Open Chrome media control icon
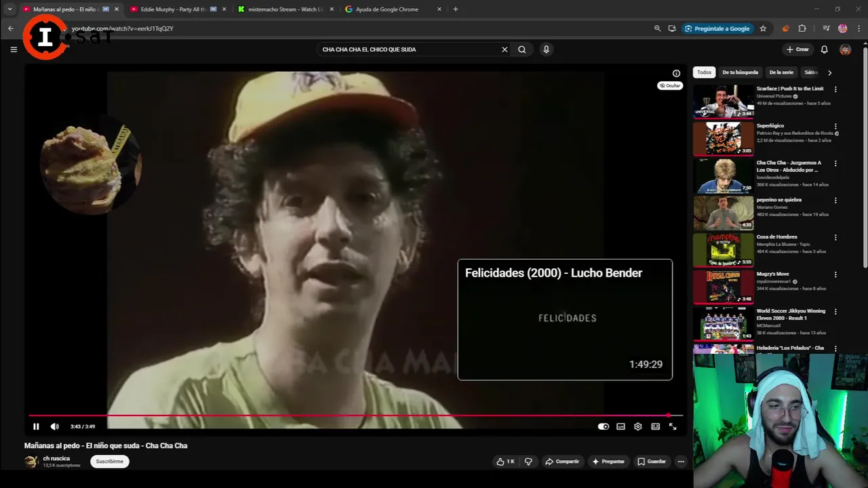The width and height of the screenshot is (868, 488). click(x=826, y=28)
